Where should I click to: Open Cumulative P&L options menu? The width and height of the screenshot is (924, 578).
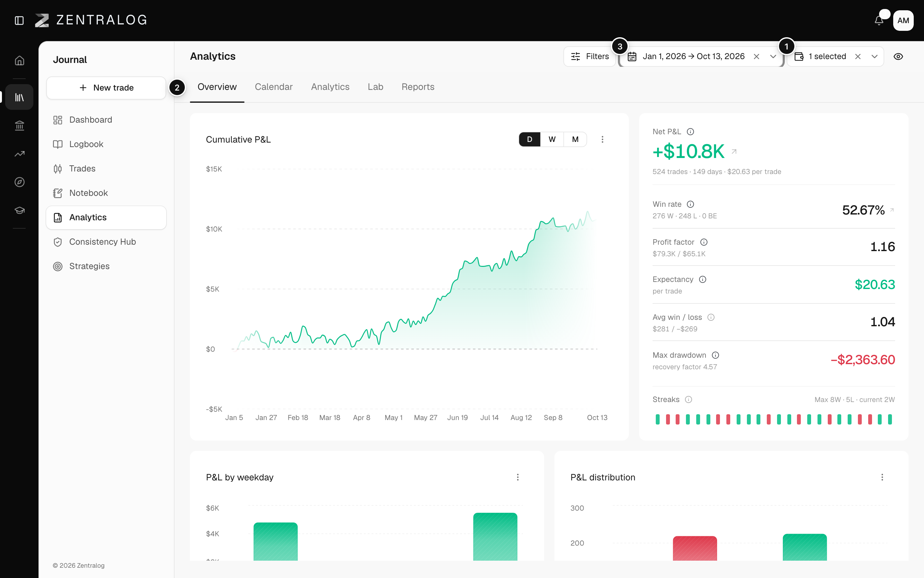coord(603,140)
